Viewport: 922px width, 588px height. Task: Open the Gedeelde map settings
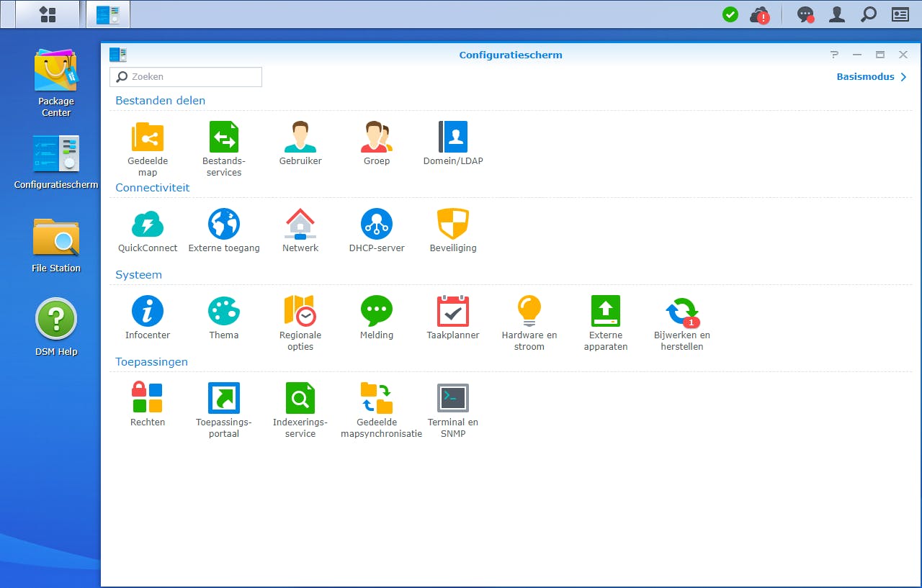point(148,137)
